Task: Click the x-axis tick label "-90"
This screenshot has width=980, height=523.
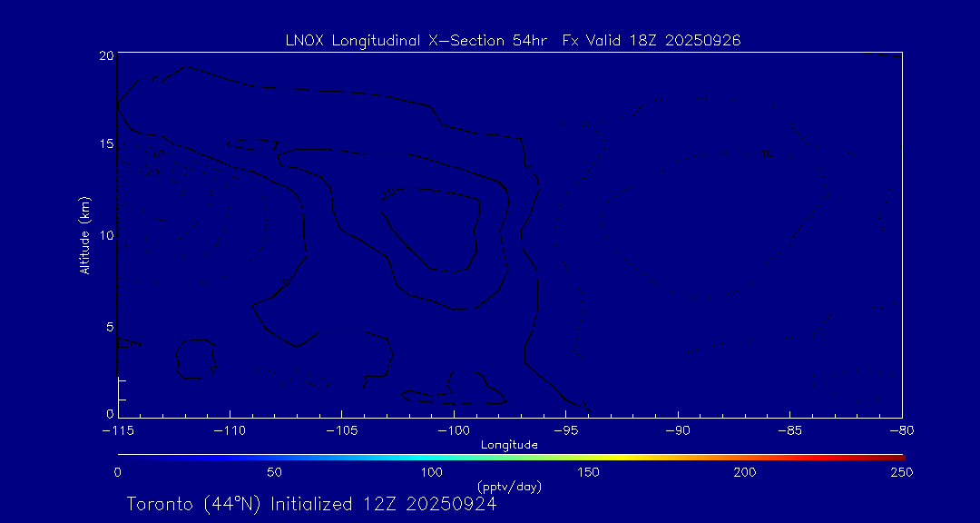Action: coord(677,429)
